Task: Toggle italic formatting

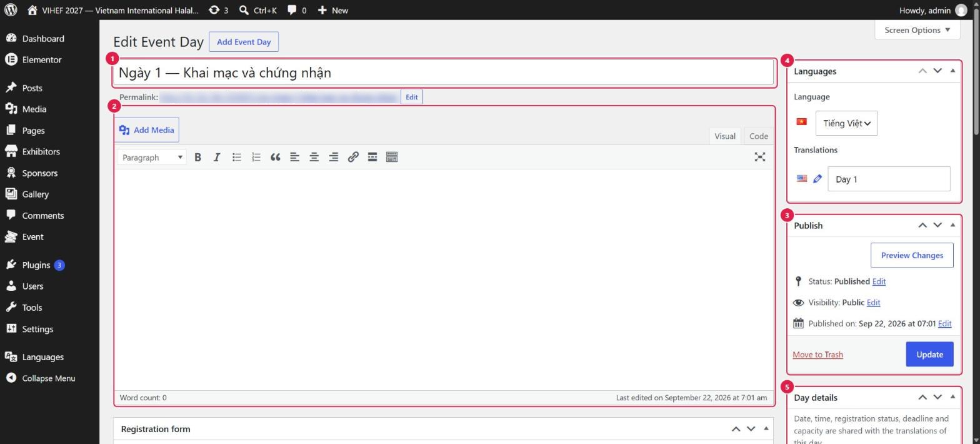Action: (x=217, y=158)
